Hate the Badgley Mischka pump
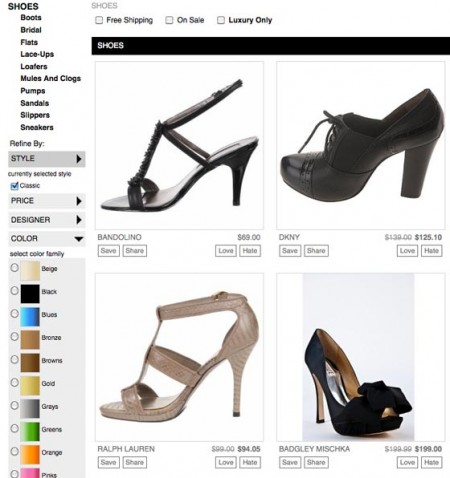This screenshot has width=450, height=478. 432,462
